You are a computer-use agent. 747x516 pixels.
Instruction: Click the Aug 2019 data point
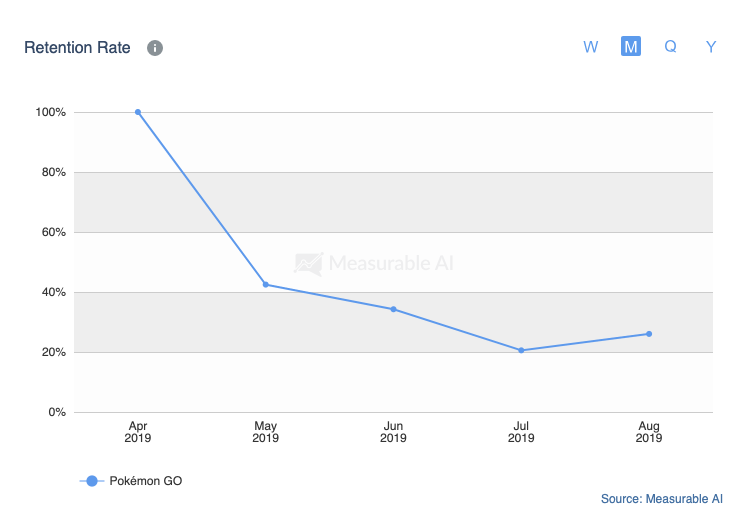tap(649, 334)
